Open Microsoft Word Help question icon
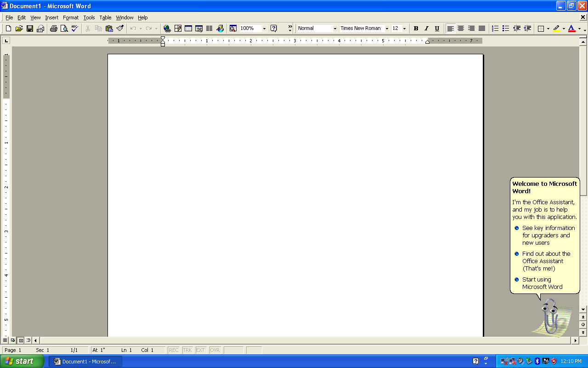 (274, 29)
